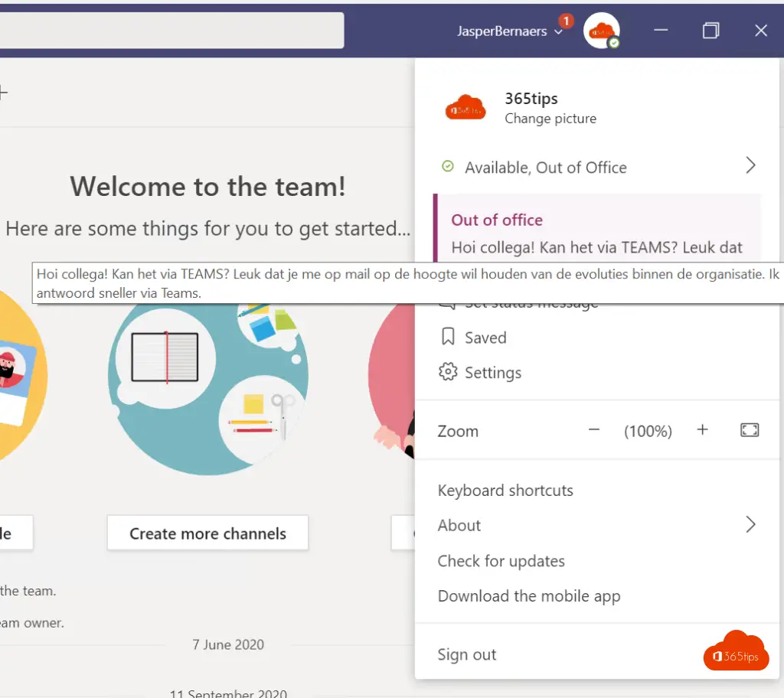Click the 365tips cloud profile picture
784x698 pixels.
click(465, 108)
